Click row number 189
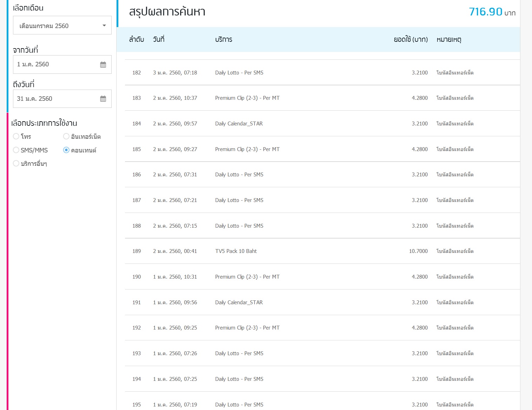The width and height of the screenshot is (532, 410). (x=137, y=251)
